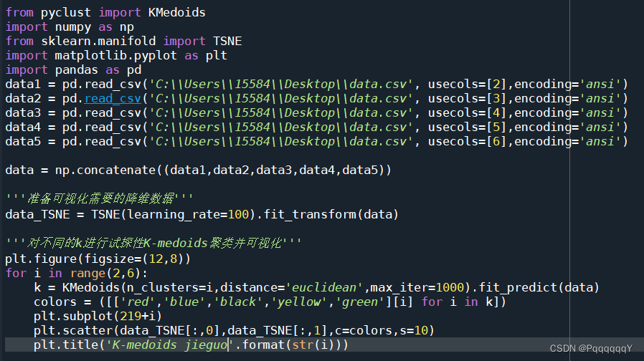Click fit_transform in the data_TSNE line
644x361 pixels.
310,215
